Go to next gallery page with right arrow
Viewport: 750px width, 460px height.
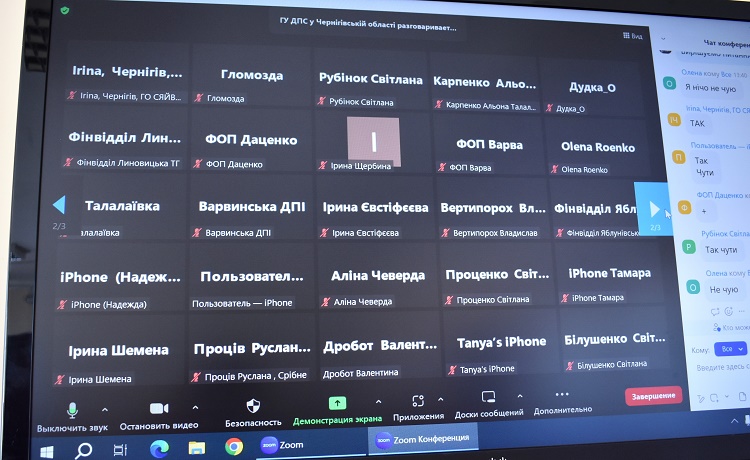[654, 209]
